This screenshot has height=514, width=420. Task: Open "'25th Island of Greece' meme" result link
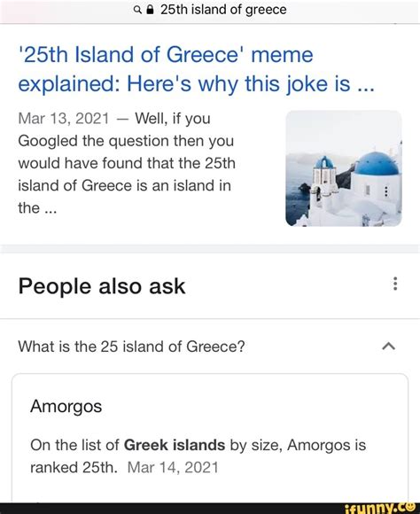click(166, 55)
